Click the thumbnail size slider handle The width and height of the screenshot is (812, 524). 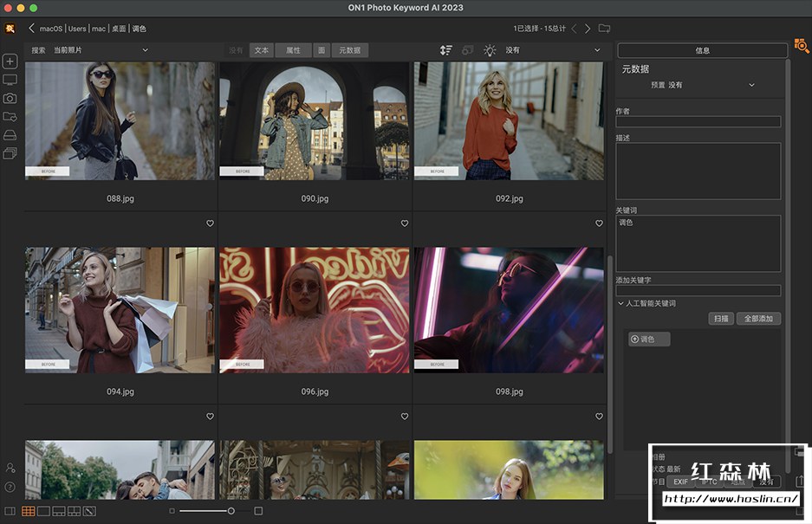click(x=231, y=511)
